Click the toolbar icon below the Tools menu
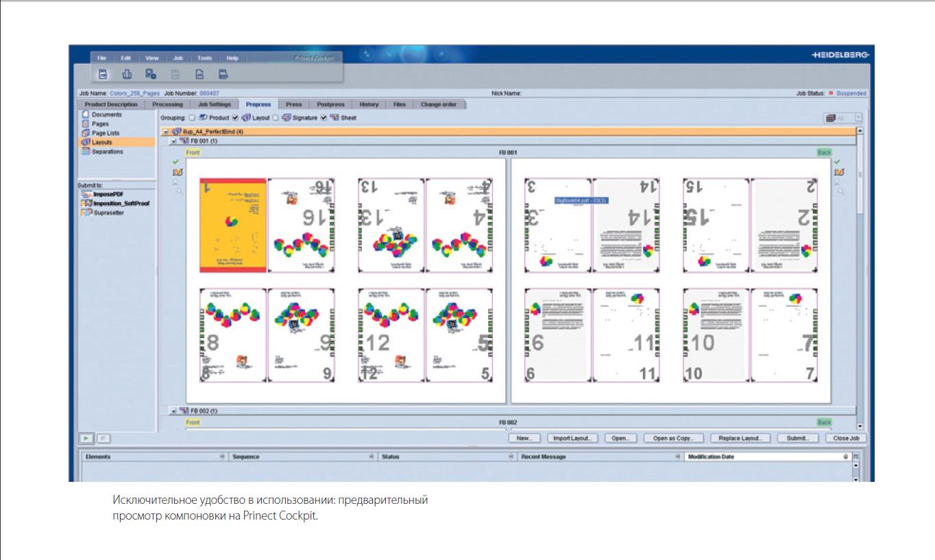The width and height of the screenshot is (935, 560). tap(199, 74)
